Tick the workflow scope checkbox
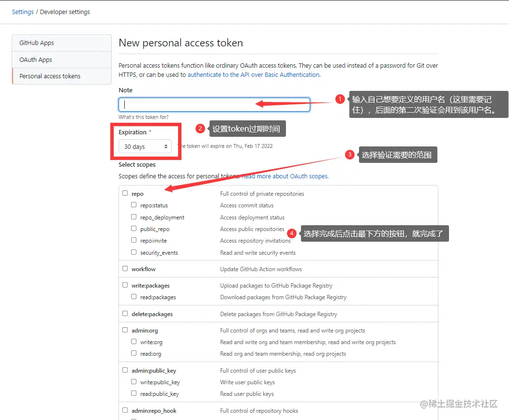 click(x=125, y=269)
